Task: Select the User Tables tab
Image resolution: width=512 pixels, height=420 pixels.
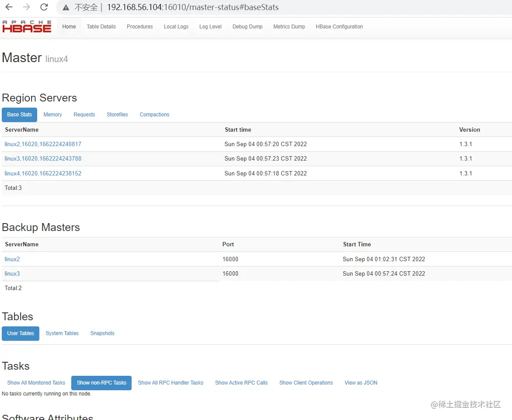Action: click(x=21, y=333)
